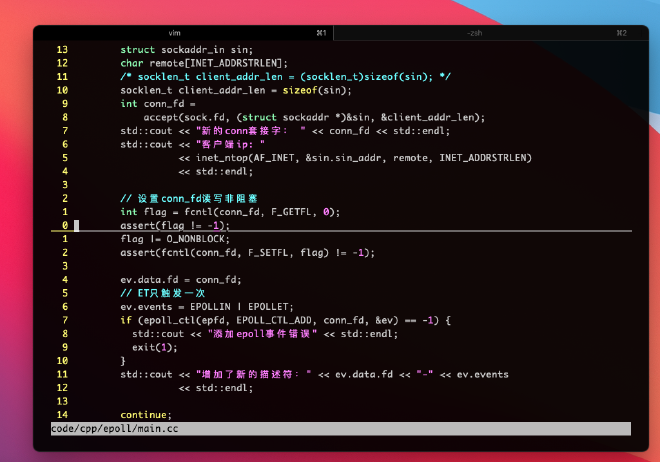
Task: Click the 'exit(1);' line
Action: pyautogui.click(x=155, y=347)
